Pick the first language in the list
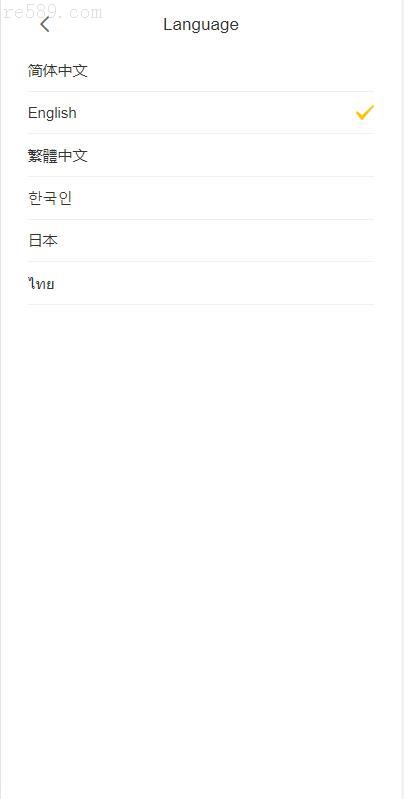This screenshot has width=404, height=799. [x=201, y=71]
